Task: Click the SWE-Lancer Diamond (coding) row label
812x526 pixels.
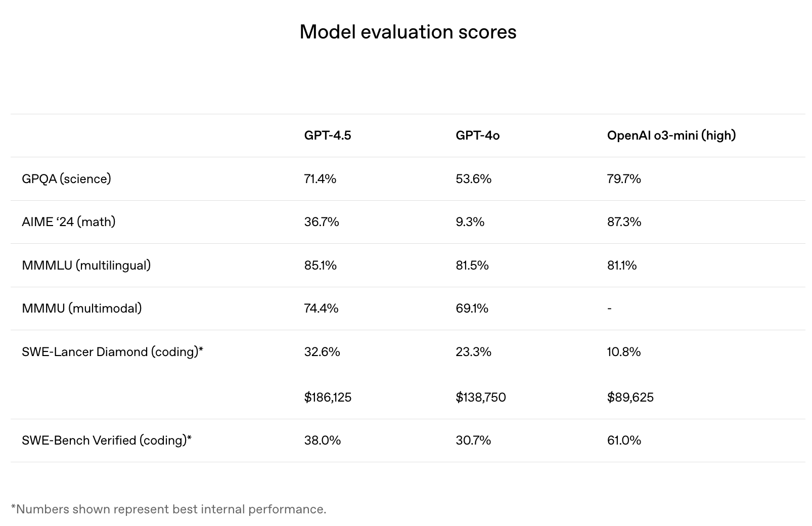Action: click(112, 352)
